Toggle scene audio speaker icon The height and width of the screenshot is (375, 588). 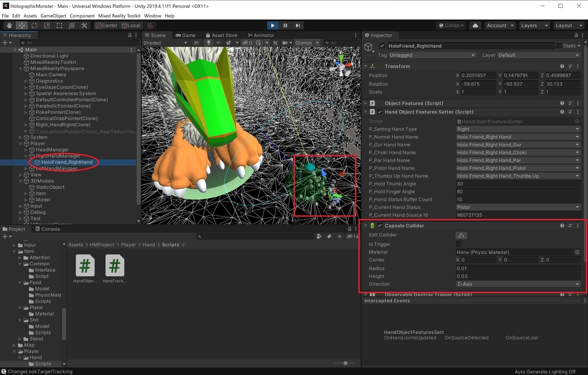click(x=219, y=43)
